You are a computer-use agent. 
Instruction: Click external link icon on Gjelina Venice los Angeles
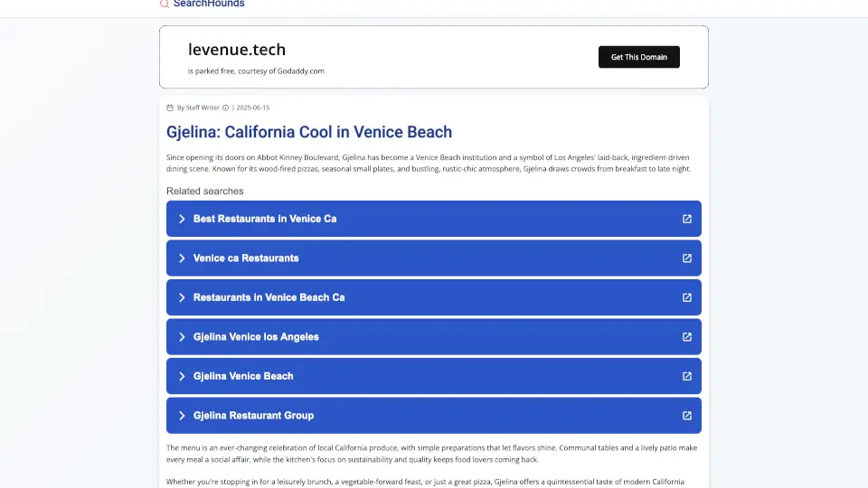pyautogui.click(x=686, y=337)
